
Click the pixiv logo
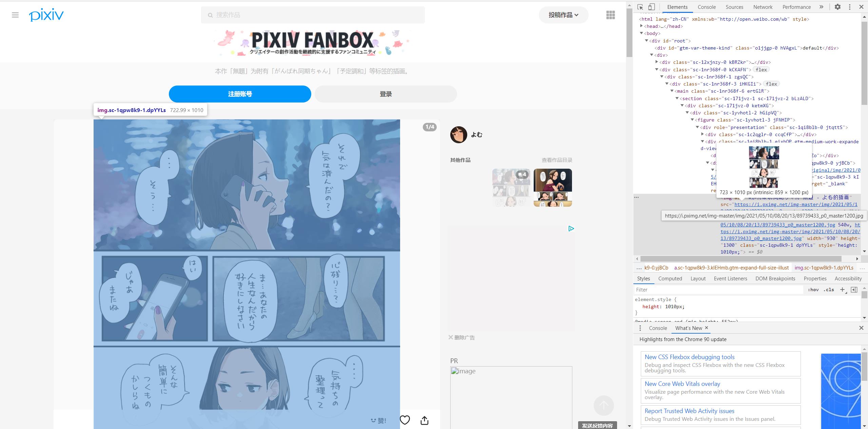tap(46, 15)
